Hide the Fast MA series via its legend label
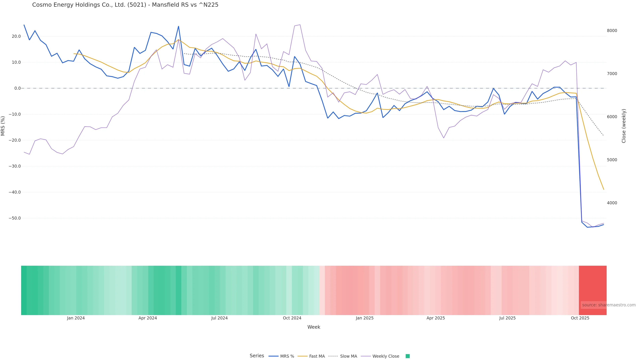The image size is (644, 362). (317, 356)
